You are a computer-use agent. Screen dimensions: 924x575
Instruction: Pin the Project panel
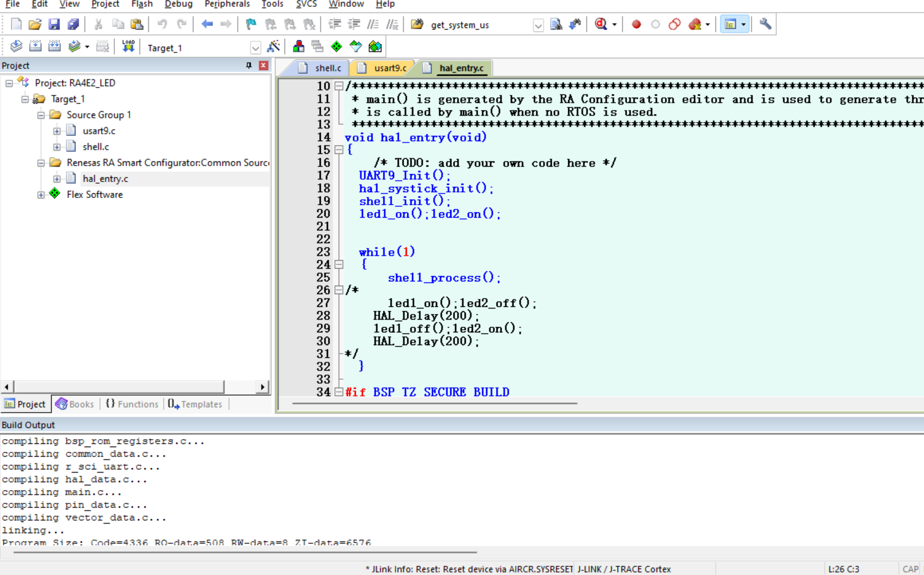pos(249,65)
